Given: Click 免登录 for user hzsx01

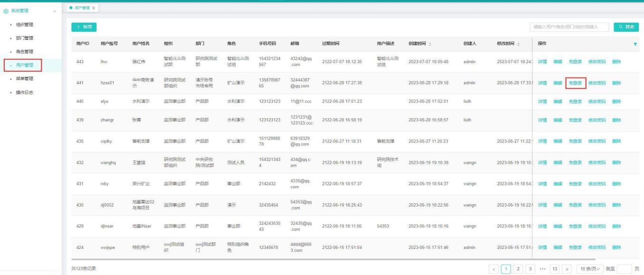Looking at the screenshot, I should pyautogui.click(x=575, y=83).
